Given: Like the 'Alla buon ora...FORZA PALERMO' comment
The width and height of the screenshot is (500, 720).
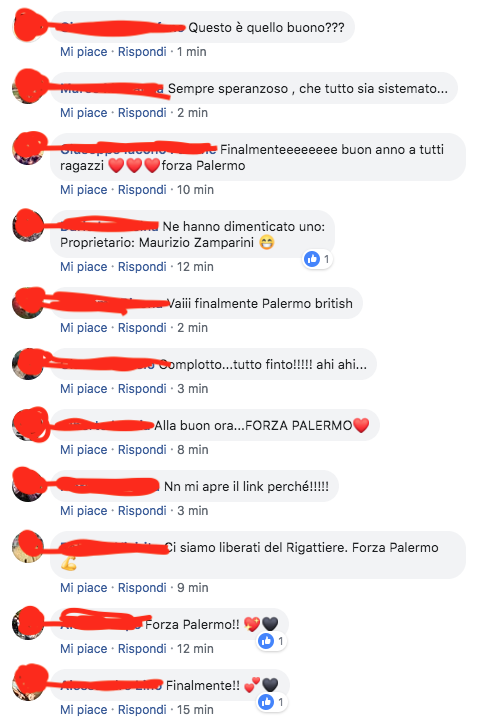Looking at the screenshot, I should tap(84, 450).
